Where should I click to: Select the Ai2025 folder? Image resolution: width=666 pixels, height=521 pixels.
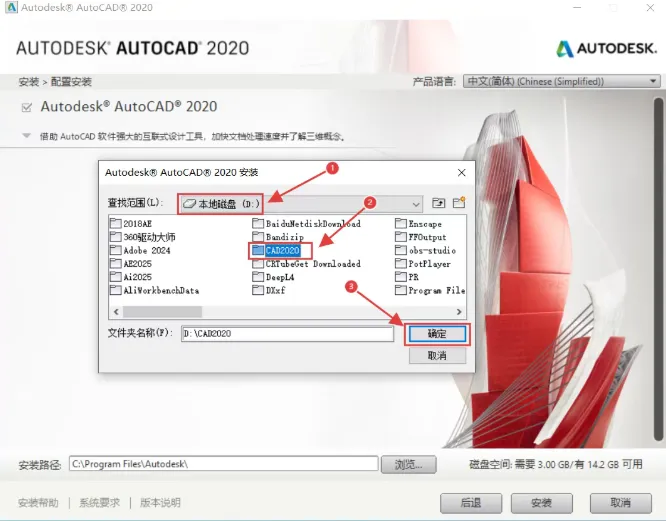coord(131,277)
